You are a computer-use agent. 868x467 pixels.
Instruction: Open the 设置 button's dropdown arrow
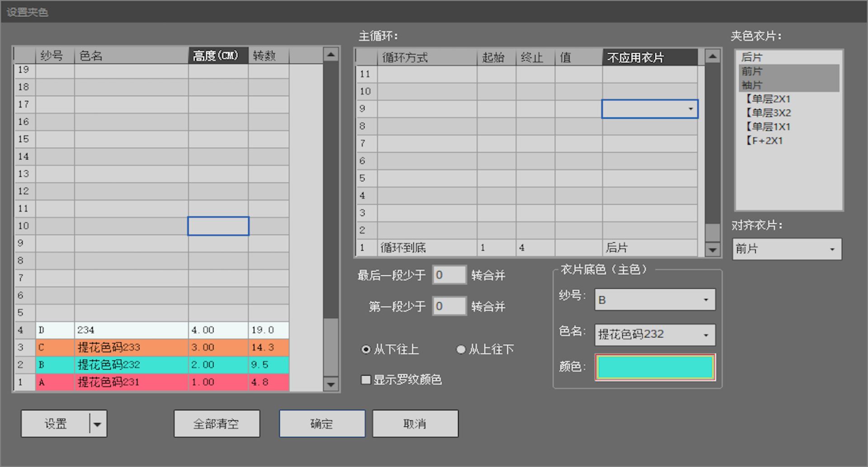[98, 424]
